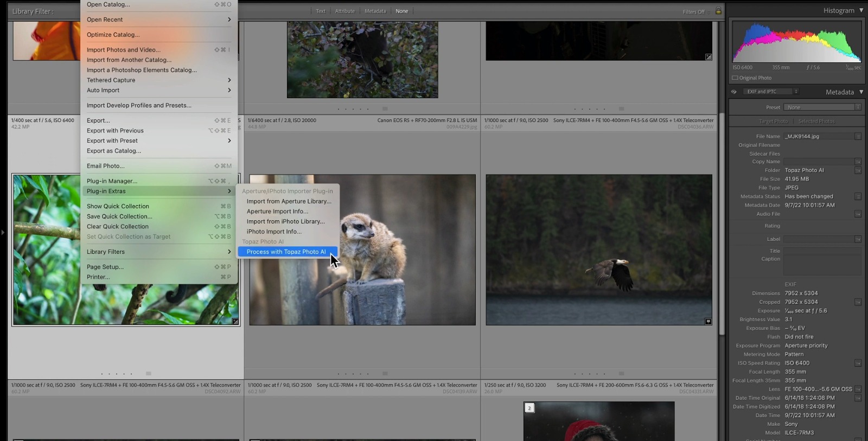Toggle the Metadata panel eye icon
The width and height of the screenshot is (868, 441).
point(734,92)
